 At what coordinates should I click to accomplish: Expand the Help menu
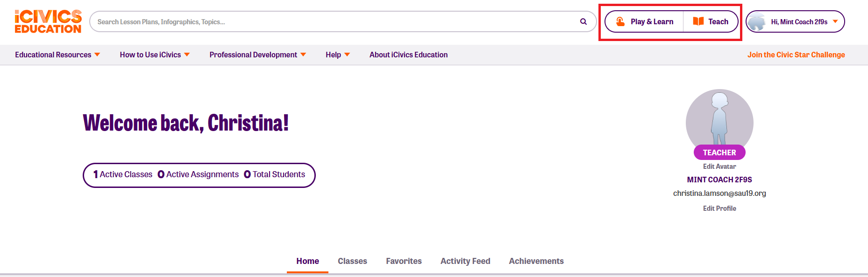pyautogui.click(x=338, y=55)
